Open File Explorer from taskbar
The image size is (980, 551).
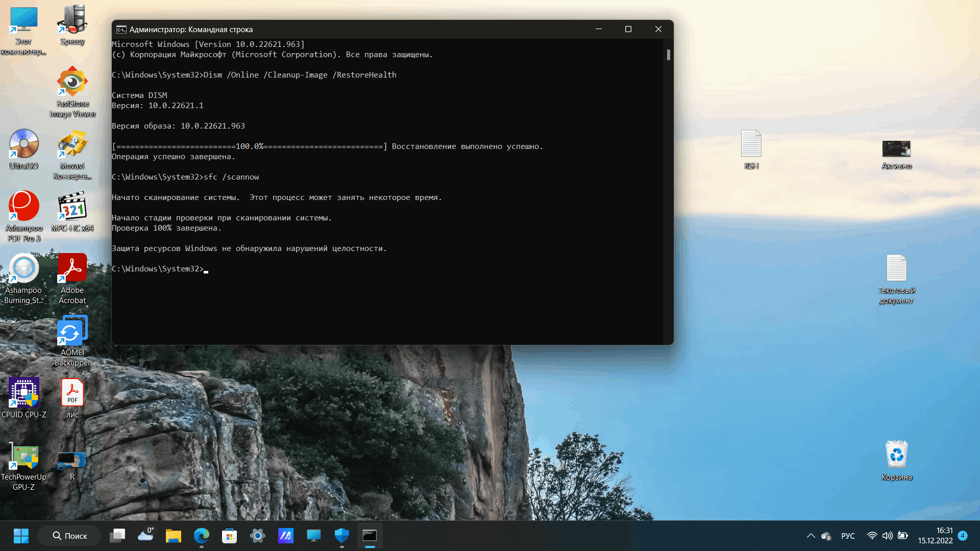click(174, 535)
